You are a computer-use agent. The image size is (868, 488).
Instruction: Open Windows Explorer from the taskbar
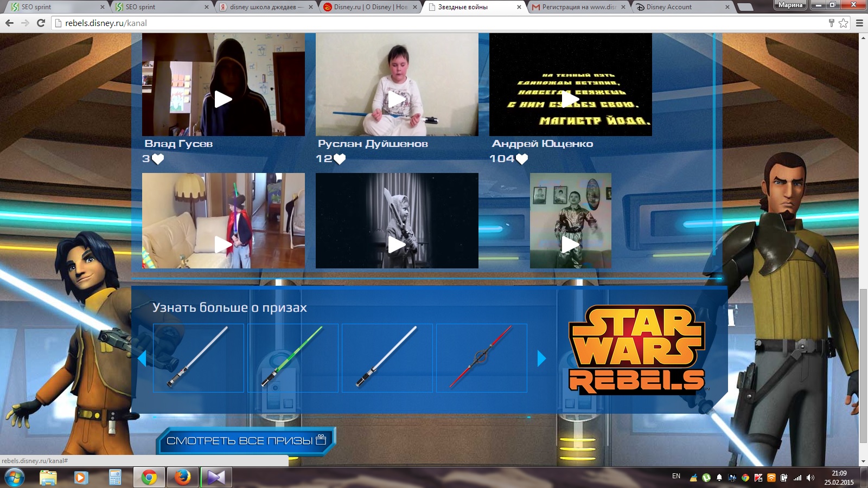(x=48, y=477)
